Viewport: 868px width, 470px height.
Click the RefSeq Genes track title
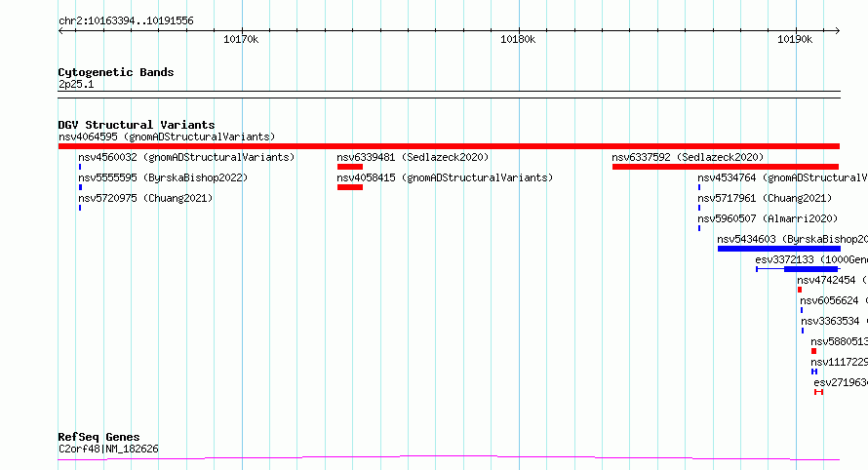click(x=99, y=437)
